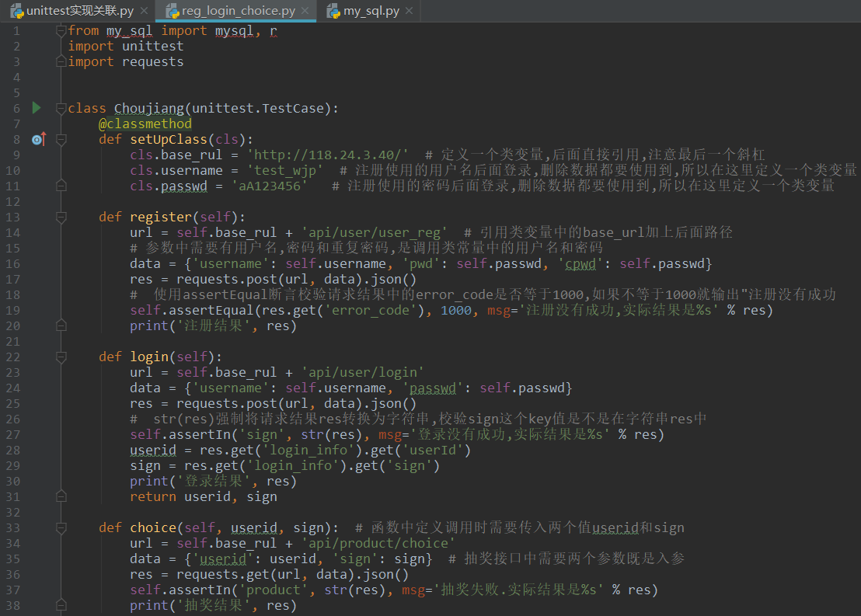Collapse the import block fold marker
The image size is (861, 616).
tap(61, 30)
